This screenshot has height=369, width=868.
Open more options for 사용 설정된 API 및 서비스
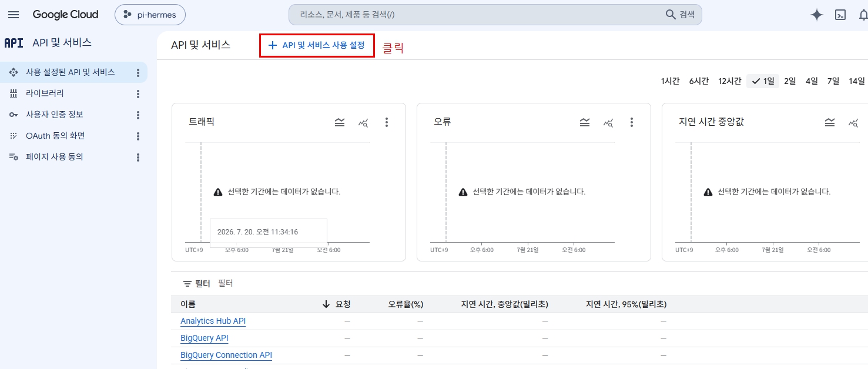click(138, 73)
